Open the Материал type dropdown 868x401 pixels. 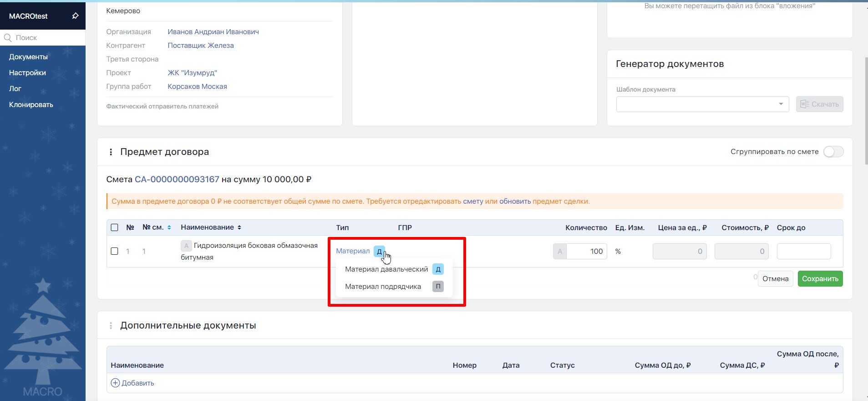coord(353,251)
